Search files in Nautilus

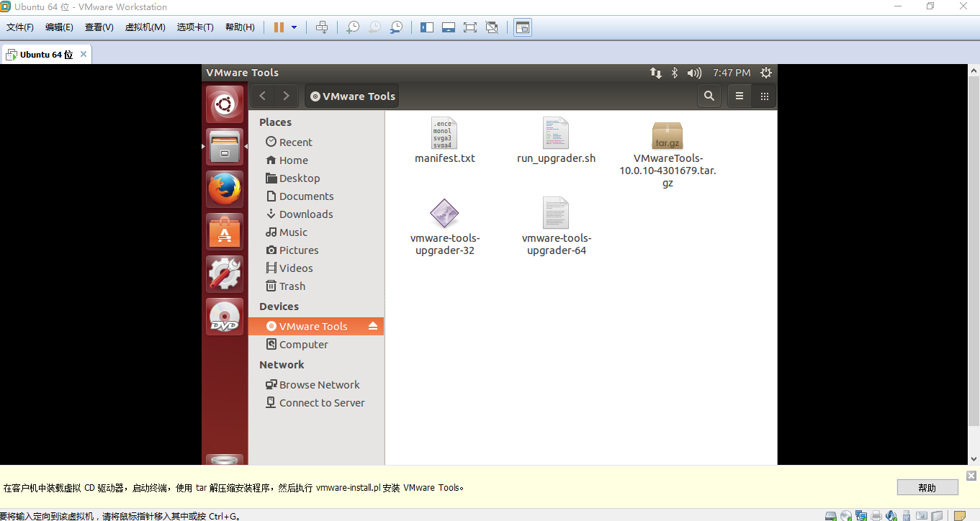tap(709, 96)
